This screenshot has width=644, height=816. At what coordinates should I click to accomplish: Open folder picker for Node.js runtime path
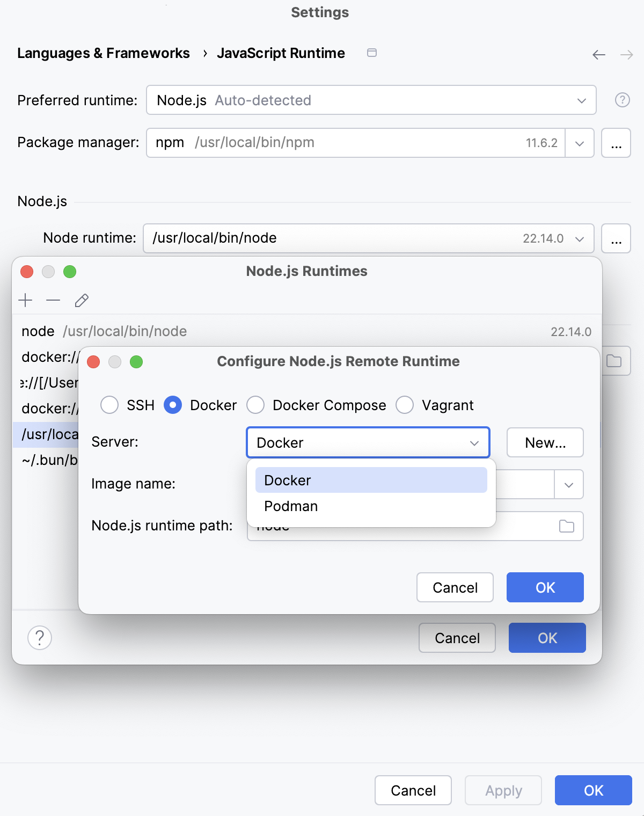click(x=567, y=526)
